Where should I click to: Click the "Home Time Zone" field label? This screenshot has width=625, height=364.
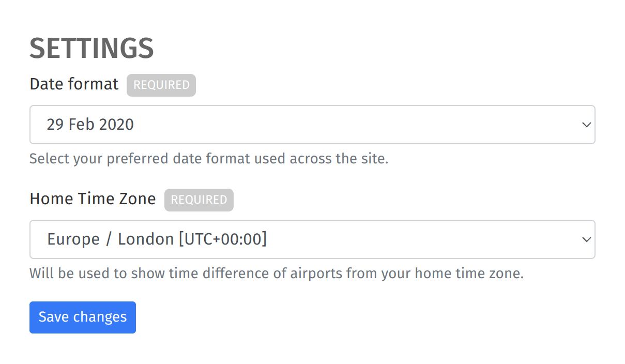tap(93, 199)
